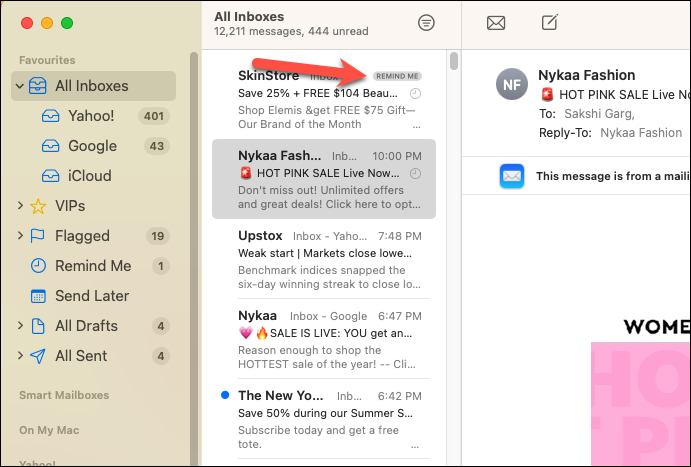691x467 pixels.
Task: Click the Smart Mailboxes section header
Action: (x=64, y=395)
